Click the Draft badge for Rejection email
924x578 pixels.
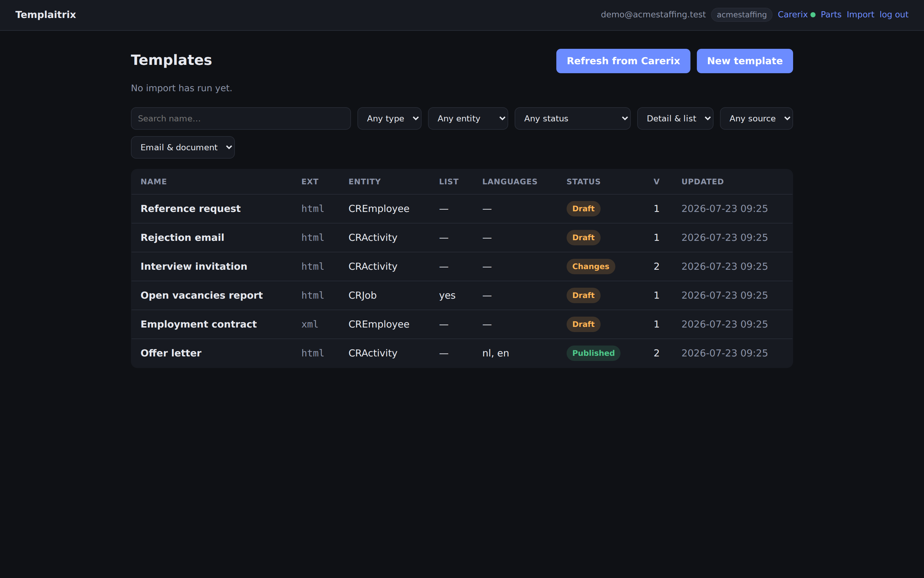tap(583, 237)
